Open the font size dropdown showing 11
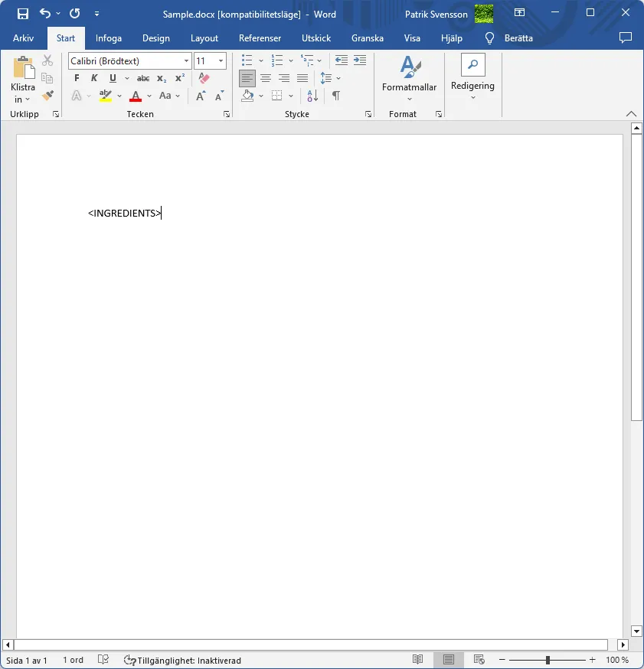 point(221,61)
